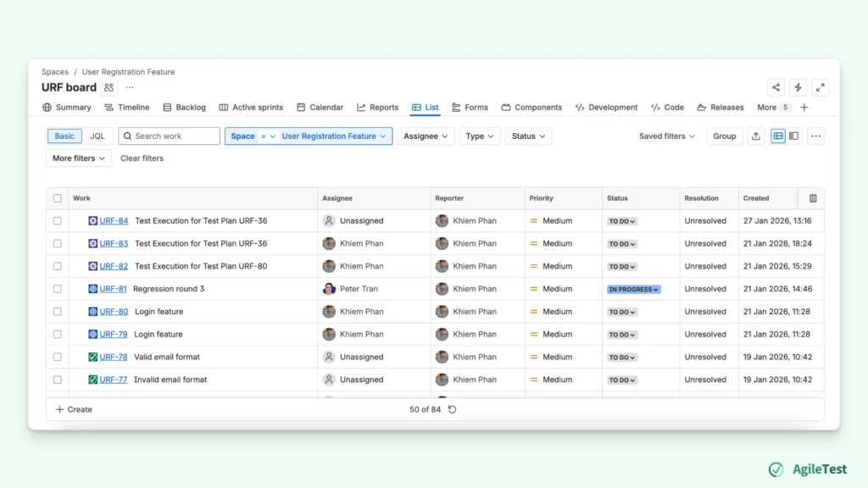Click reporter avatar in URF-79 row
Screen dimensions: 868x488
pyautogui.click(x=442, y=334)
